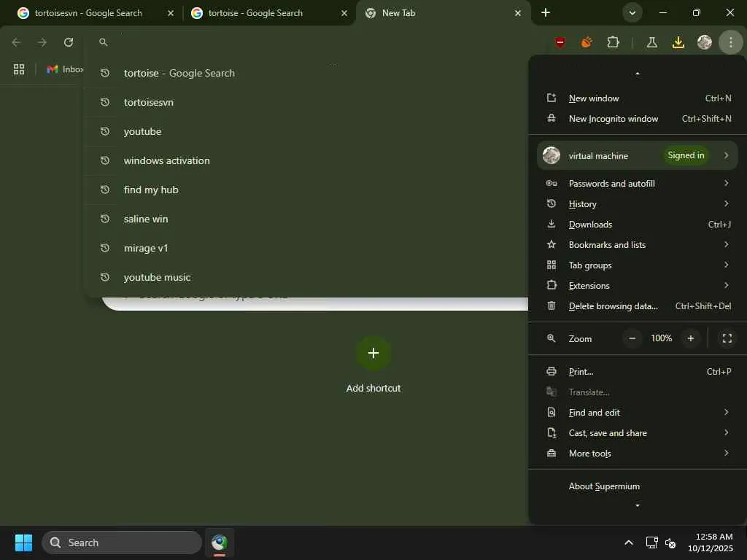The width and height of the screenshot is (747, 560).
Task: Select suggestion 'tortoisesvn'
Action: coord(306,102)
